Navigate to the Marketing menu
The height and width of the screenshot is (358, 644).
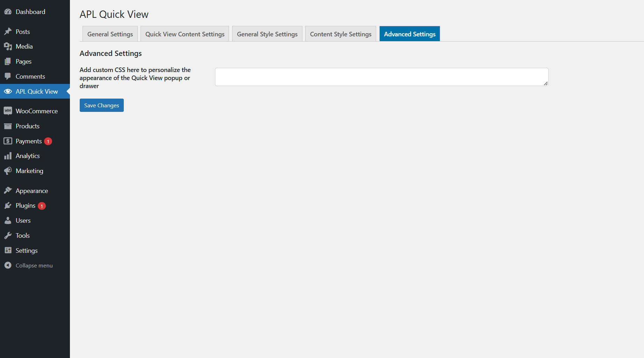pos(35,171)
